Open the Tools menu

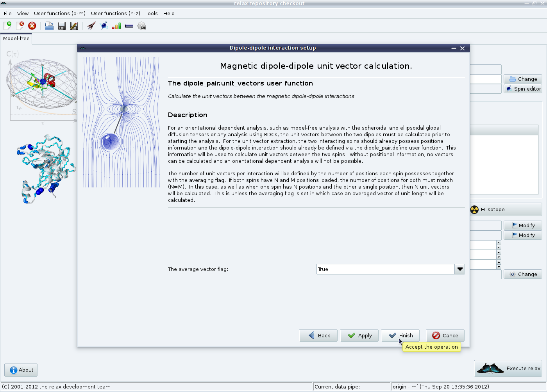coord(152,13)
